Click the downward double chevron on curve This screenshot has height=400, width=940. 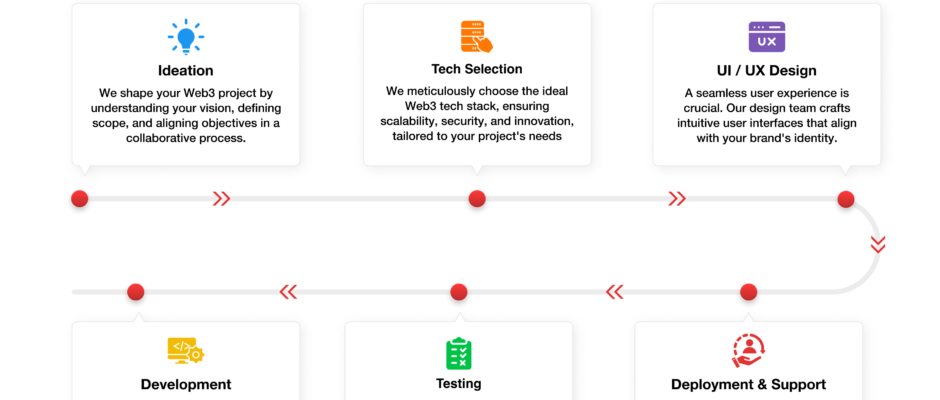tap(878, 245)
